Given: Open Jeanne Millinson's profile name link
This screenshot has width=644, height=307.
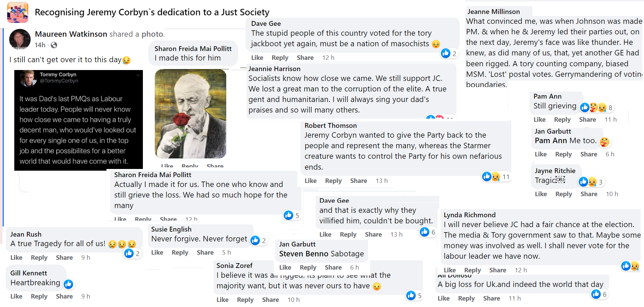Looking at the screenshot, I should pyautogui.click(x=493, y=12).
